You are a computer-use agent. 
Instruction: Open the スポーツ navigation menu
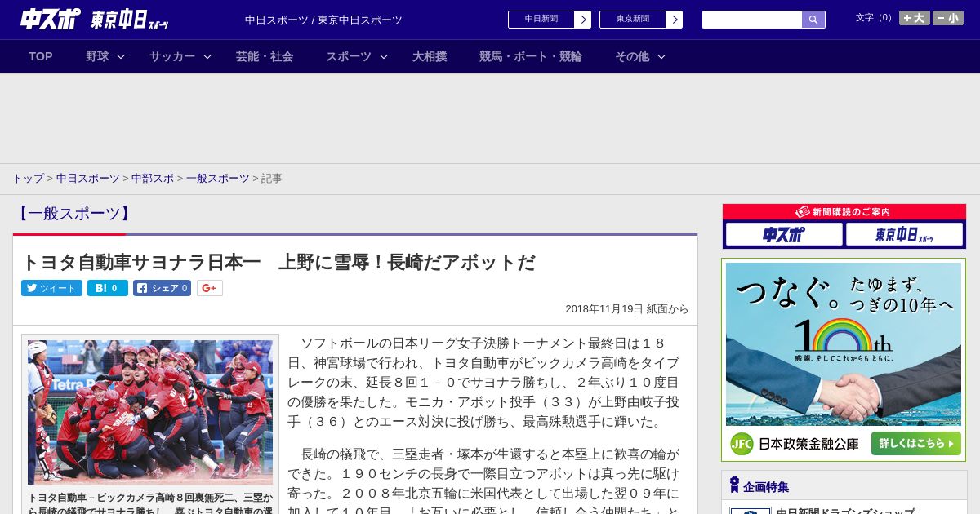coord(349,56)
